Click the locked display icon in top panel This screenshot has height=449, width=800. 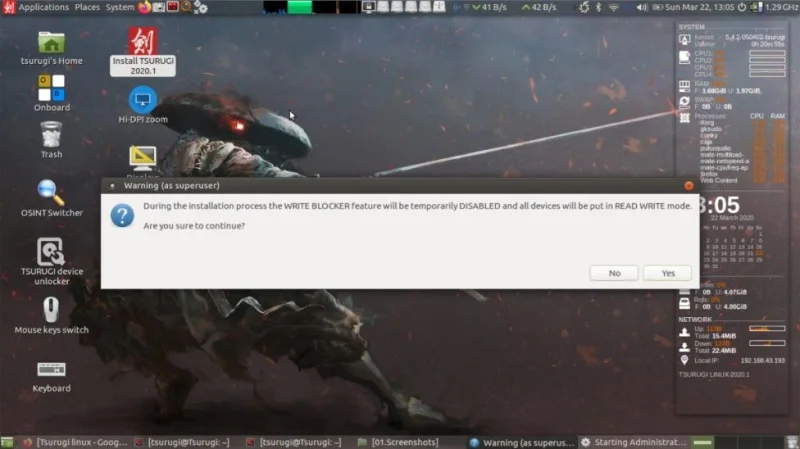click(x=368, y=7)
